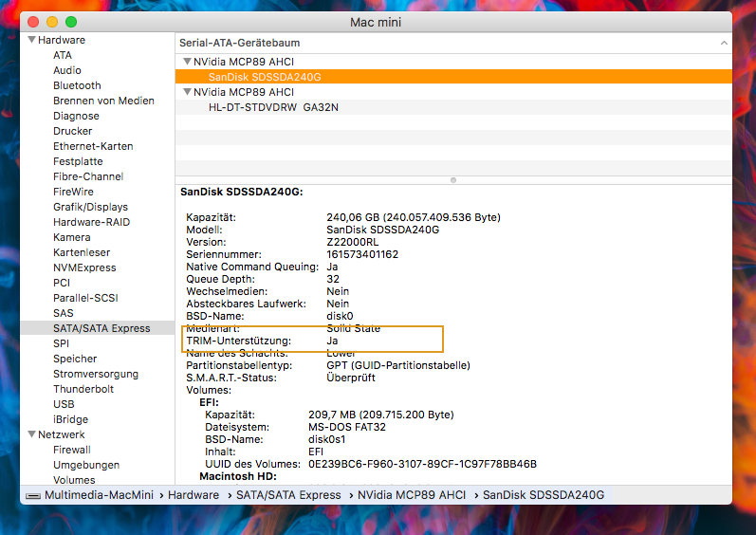
Task: Select Audio in the sidebar
Action: click(67, 70)
